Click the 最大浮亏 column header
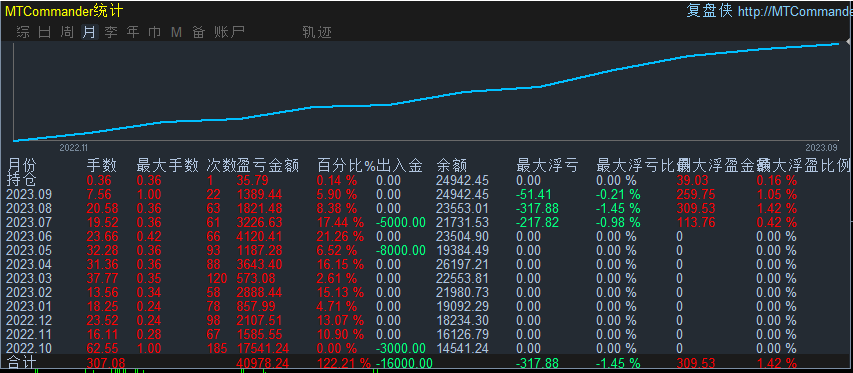 coord(547,165)
